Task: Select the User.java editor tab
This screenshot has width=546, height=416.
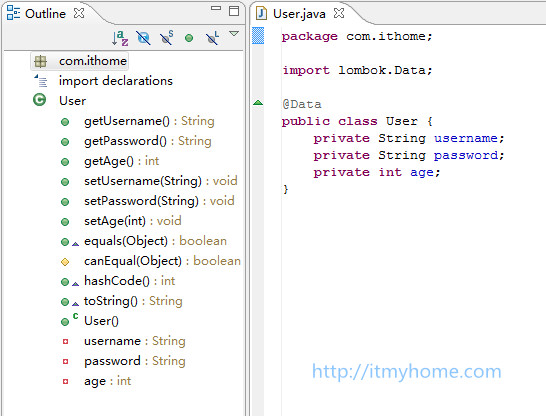Action: 299,14
